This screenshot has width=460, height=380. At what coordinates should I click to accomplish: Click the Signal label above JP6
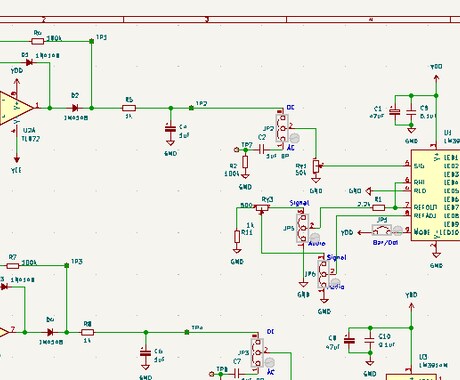336,257
